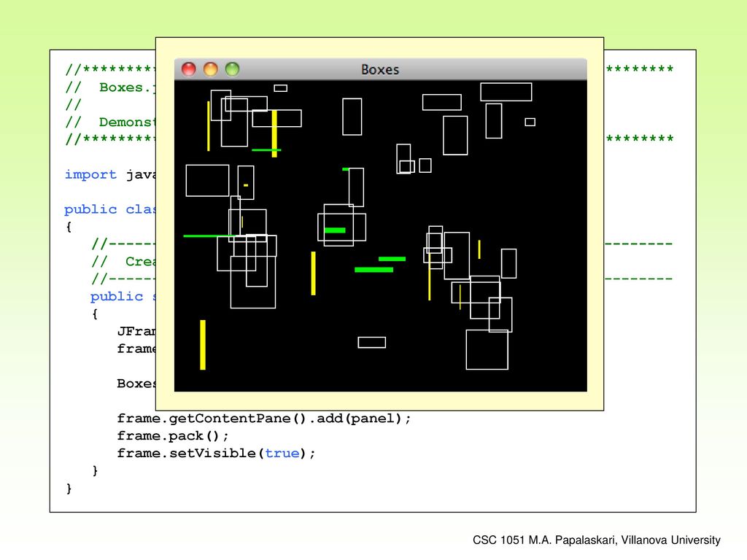Viewport: 747px width, 560px height.
Task: Click the 'frame.pack();' code line
Action: point(173,436)
